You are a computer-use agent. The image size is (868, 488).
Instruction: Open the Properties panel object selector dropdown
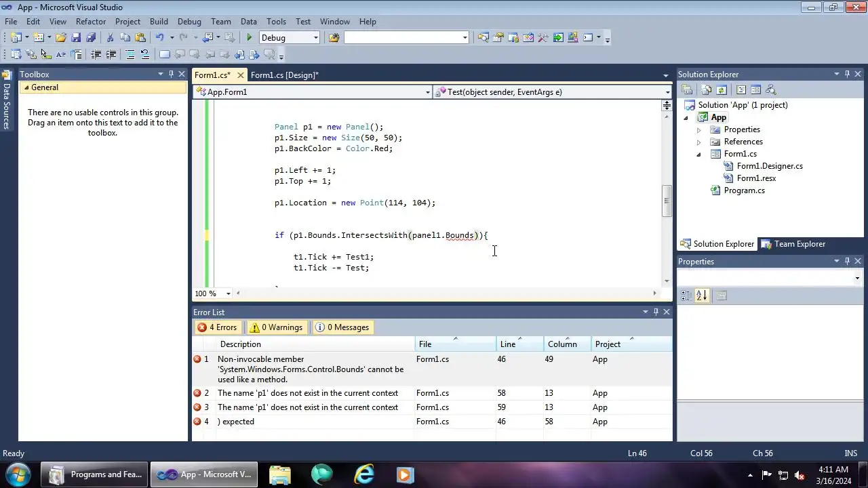click(857, 278)
